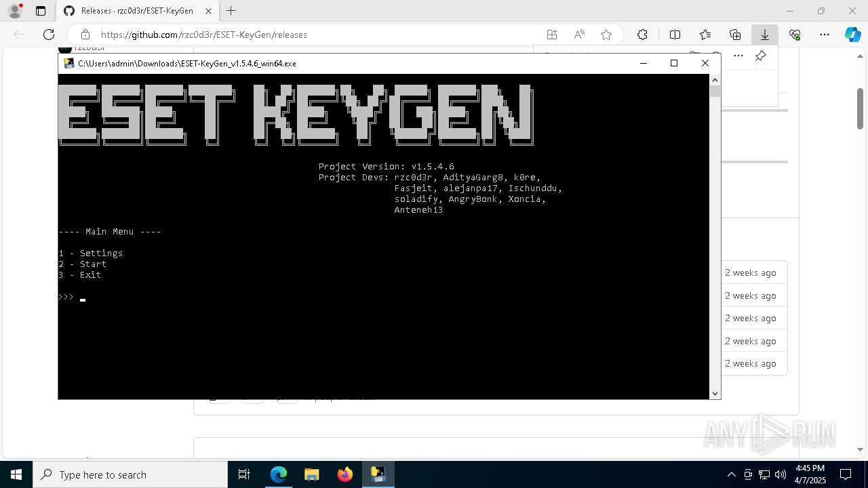Image resolution: width=868 pixels, height=488 pixels.
Task: Launch the Copilot sidebar icon
Action: 852,35
